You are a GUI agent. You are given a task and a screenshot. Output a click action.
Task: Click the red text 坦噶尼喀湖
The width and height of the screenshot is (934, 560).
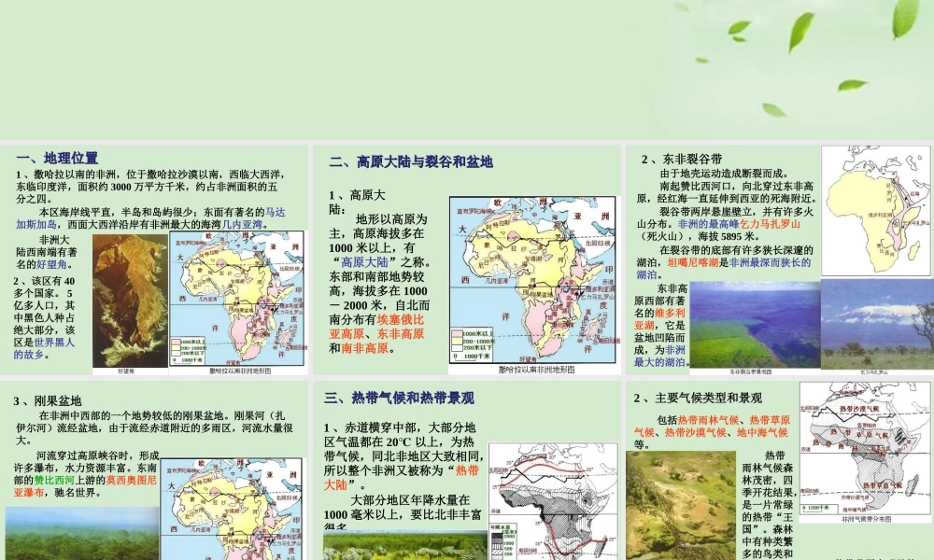693,262
